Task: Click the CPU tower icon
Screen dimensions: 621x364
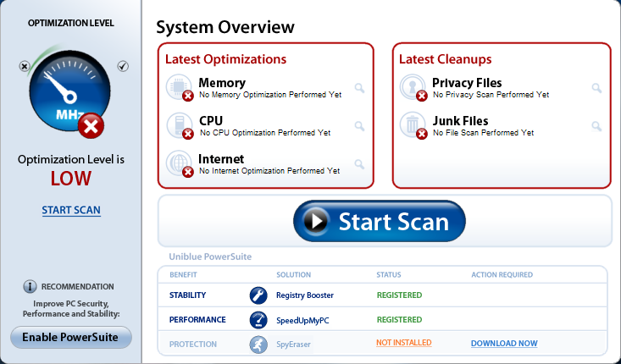Action: click(x=179, y=124)
